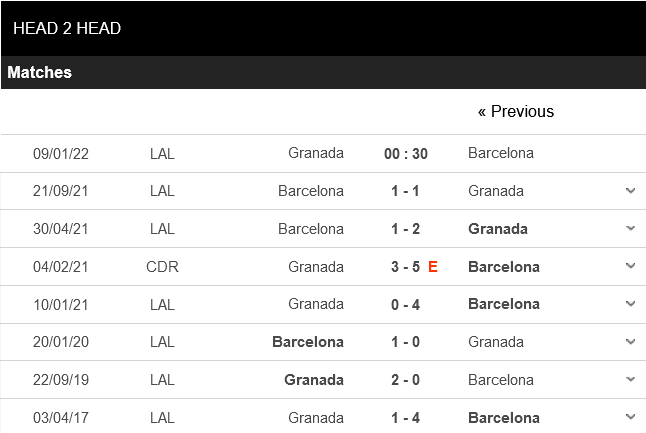Expand the 10/01/21 Granada 0-4 Barcelona row

click(x=630, y=304)
